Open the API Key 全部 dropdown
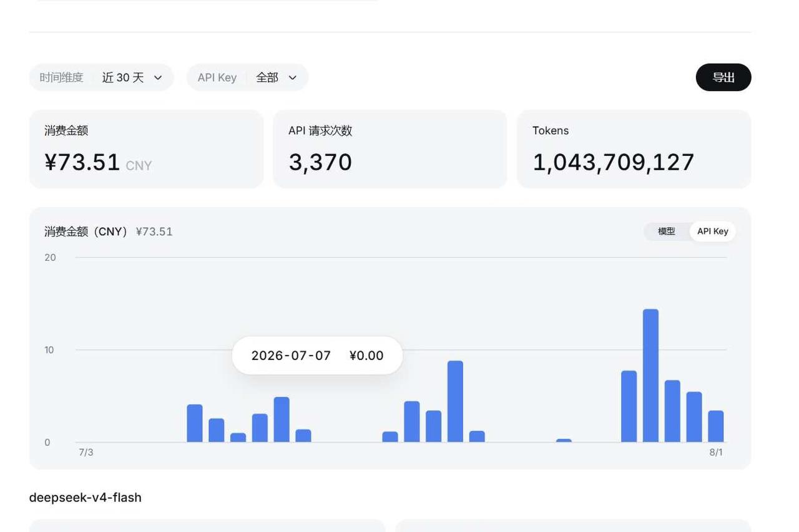The image size is (799, 532). (x=247, y=77)
